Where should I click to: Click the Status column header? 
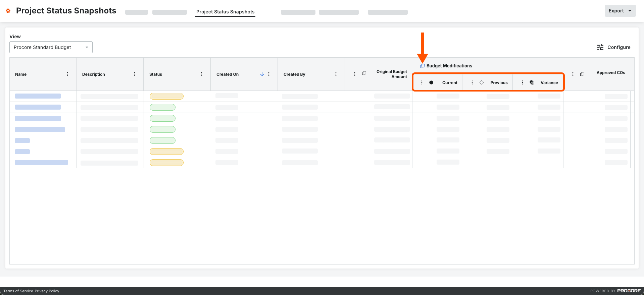point(156,74)
